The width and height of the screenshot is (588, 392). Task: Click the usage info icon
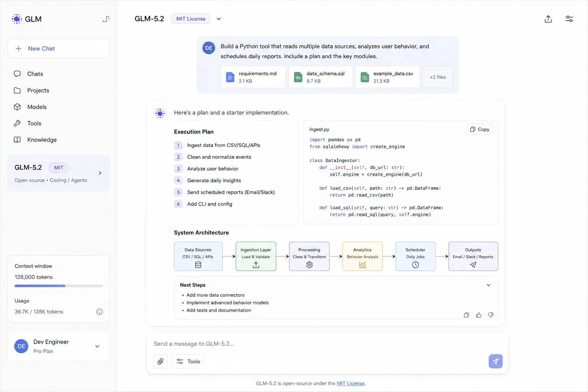[x=100, y=312]
